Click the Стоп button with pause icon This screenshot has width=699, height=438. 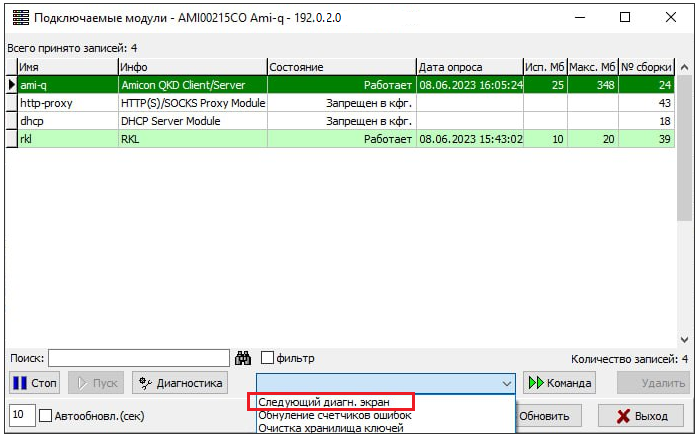[x=35, y=383]
